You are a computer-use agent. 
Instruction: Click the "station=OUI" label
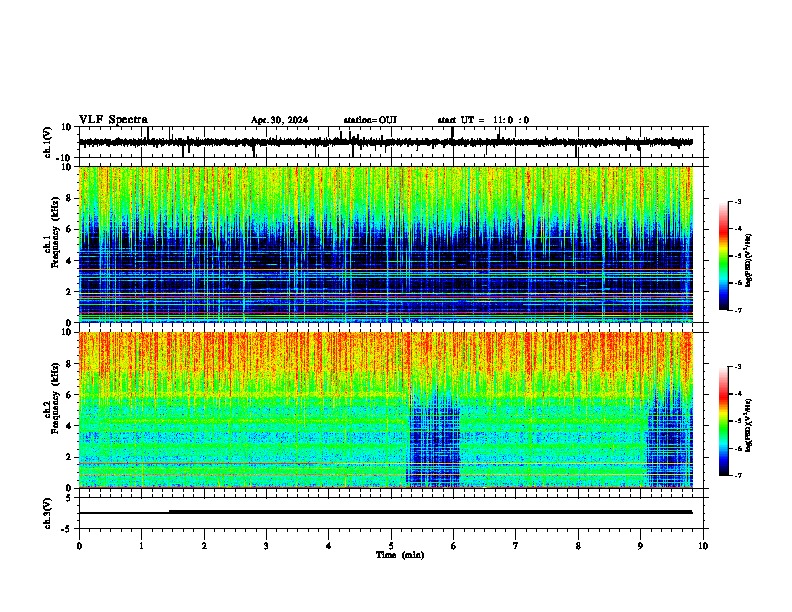tap(370, 120)
